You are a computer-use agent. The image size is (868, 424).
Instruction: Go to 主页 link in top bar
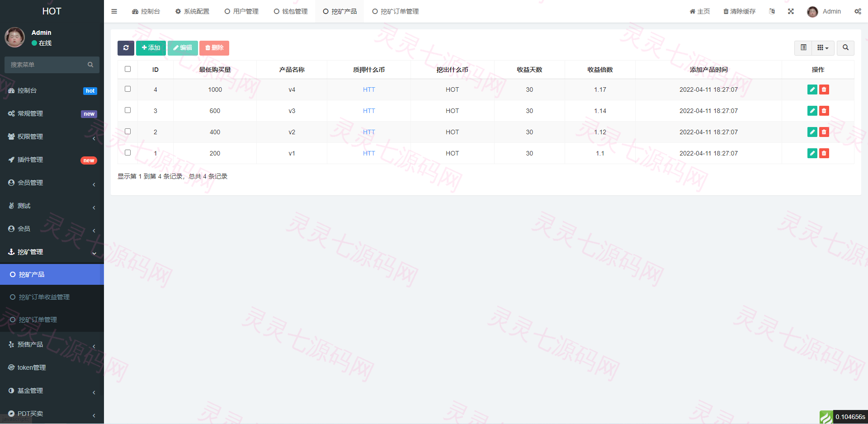[700, 11]
